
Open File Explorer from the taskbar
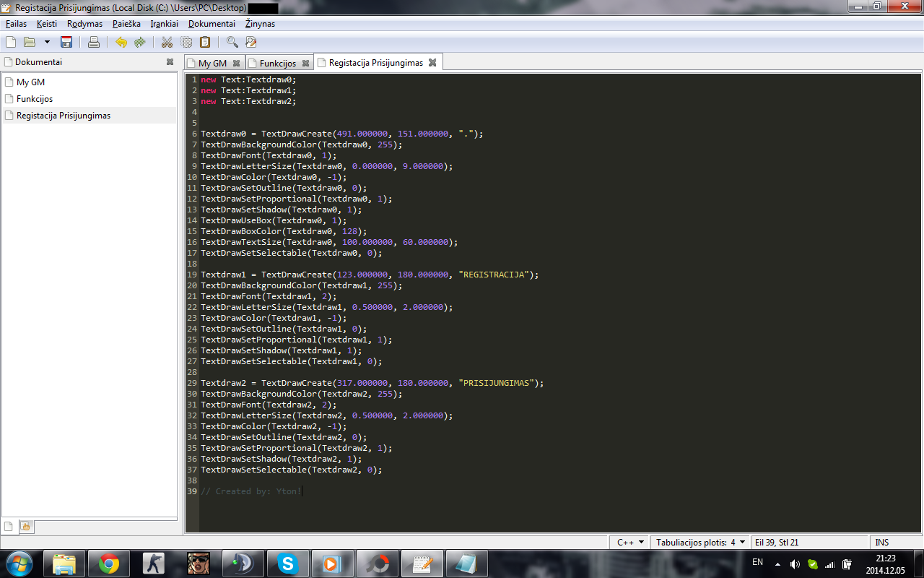point(64,564)
